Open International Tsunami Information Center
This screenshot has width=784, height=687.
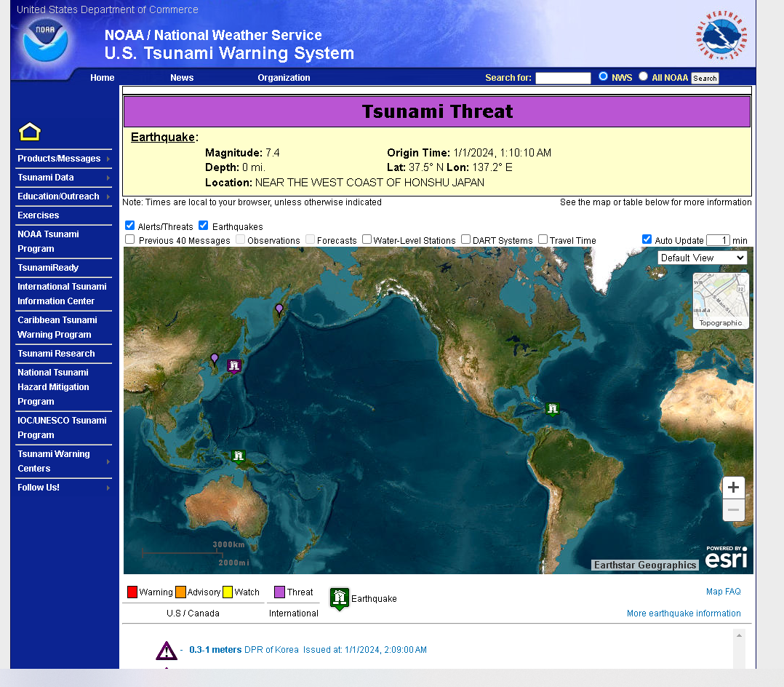[x=62, y=294]
